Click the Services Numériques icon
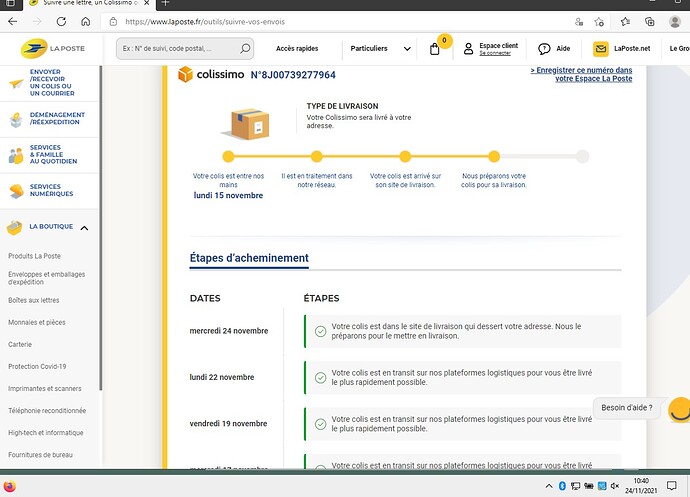690x497 pixels. (x=16, y=191)
